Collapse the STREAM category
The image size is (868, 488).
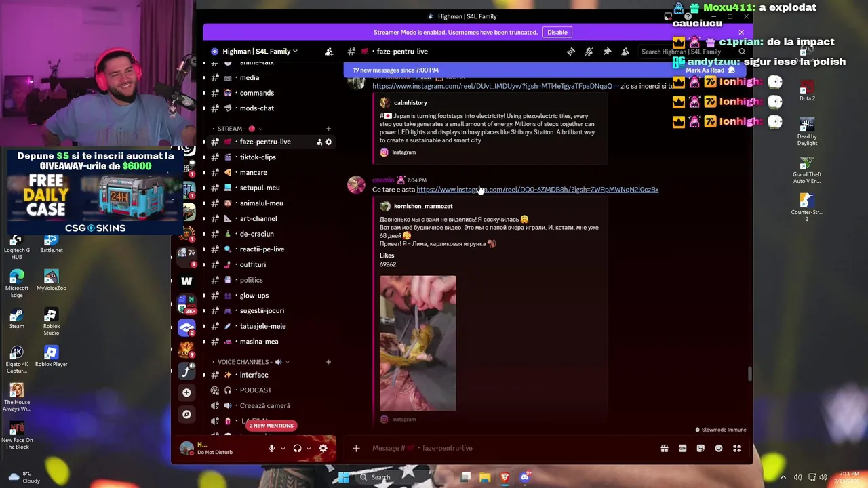[x=240, y=129]
